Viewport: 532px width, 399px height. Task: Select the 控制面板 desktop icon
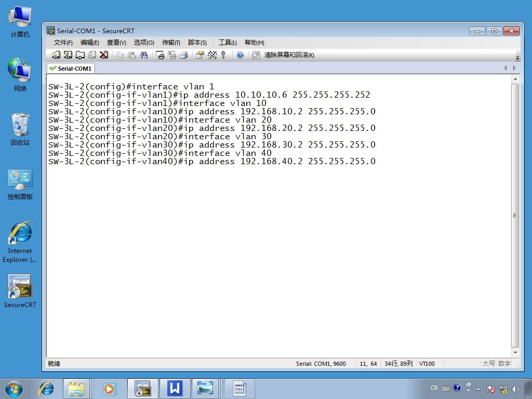coord(20,185)
